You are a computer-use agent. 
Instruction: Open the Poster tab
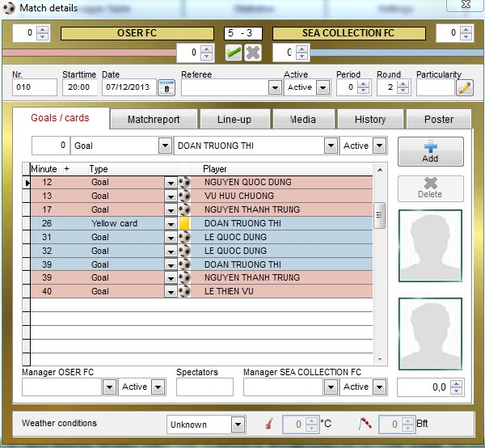click(439, 119)
